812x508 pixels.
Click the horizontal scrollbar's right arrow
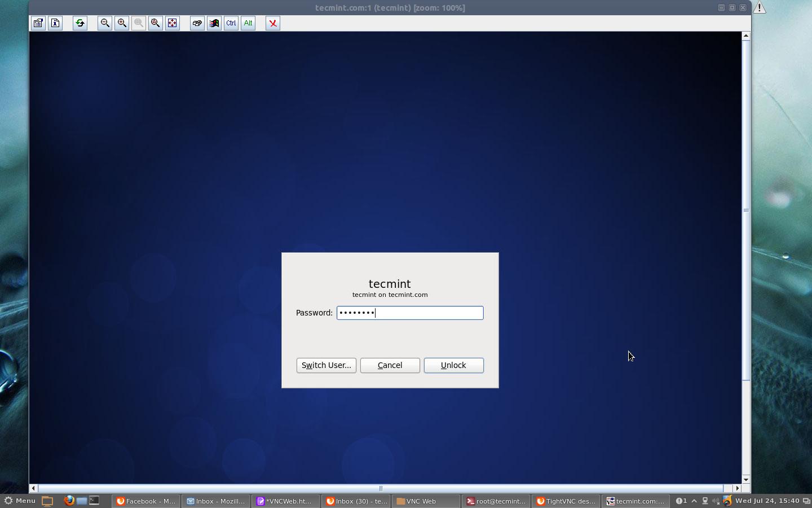737,488
